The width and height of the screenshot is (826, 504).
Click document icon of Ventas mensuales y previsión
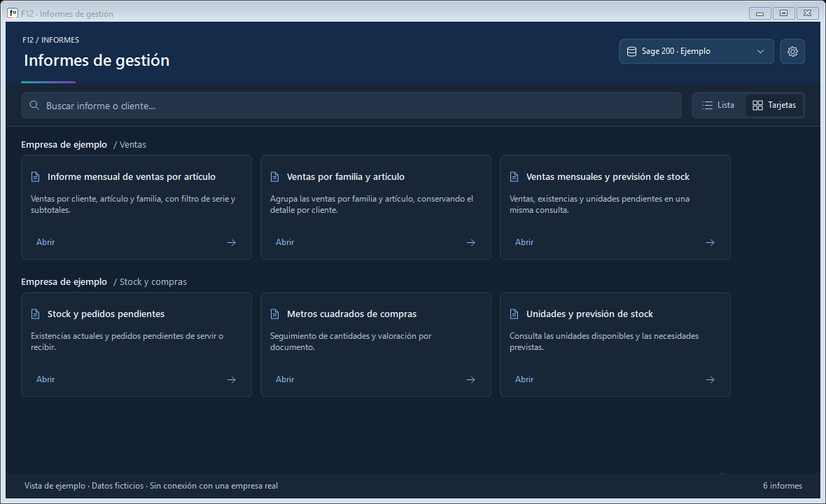click(514, 176)
